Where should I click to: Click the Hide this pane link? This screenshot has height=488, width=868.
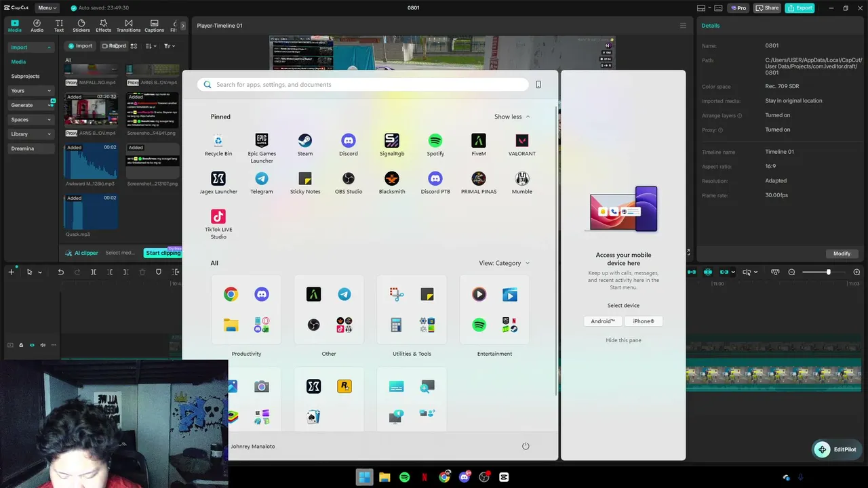[x=623, y=340]
